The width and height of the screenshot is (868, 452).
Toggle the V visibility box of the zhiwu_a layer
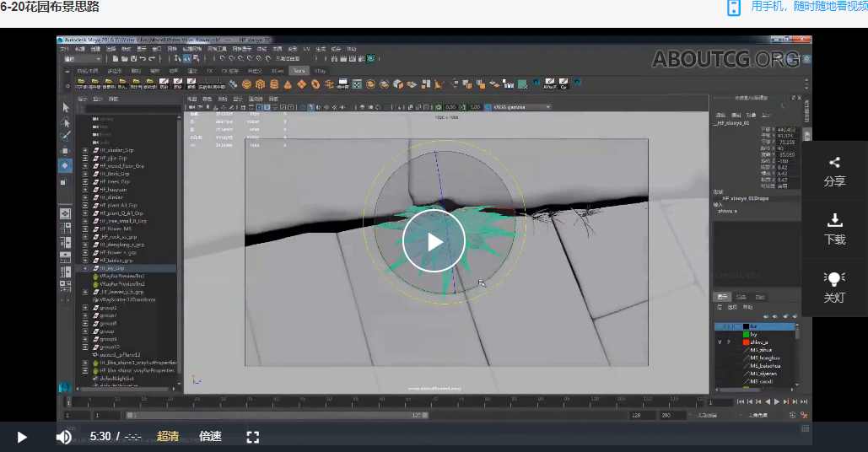coord(720,342)
